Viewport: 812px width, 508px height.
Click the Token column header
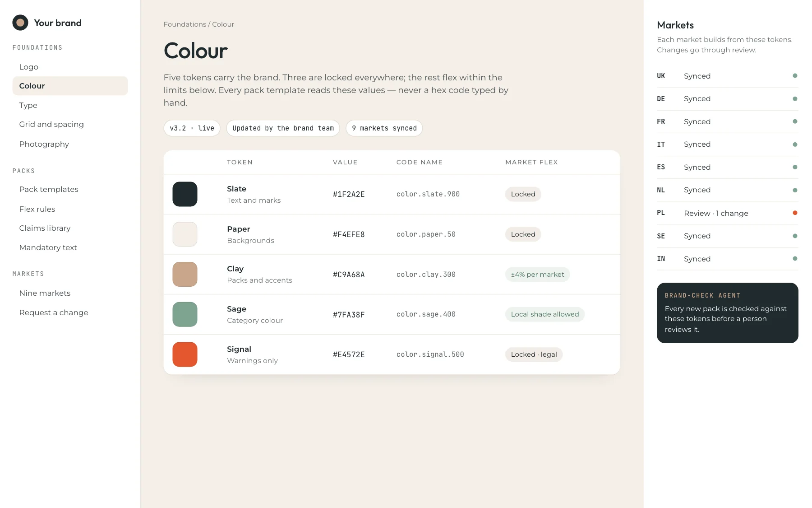click(x=240, y=162)
